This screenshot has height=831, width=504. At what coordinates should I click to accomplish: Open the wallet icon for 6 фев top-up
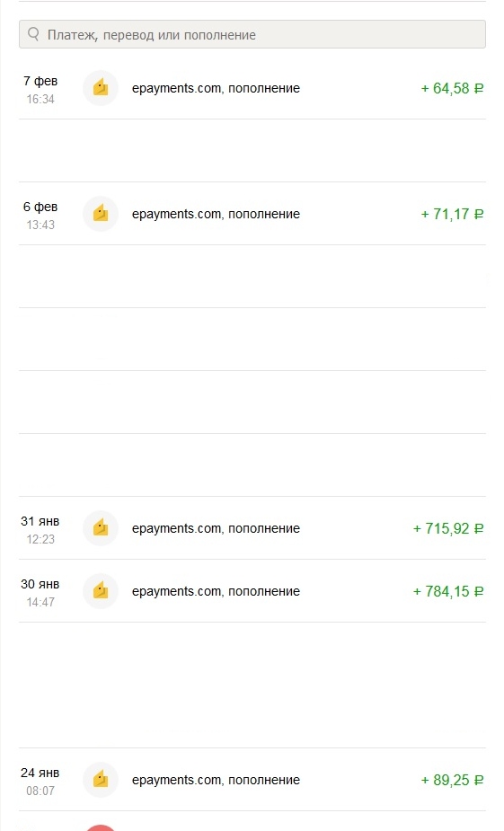pos(100,214)
